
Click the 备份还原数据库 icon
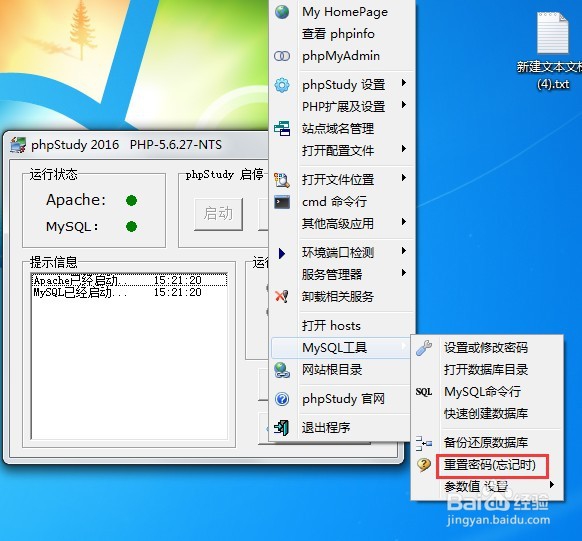(424, 443)
